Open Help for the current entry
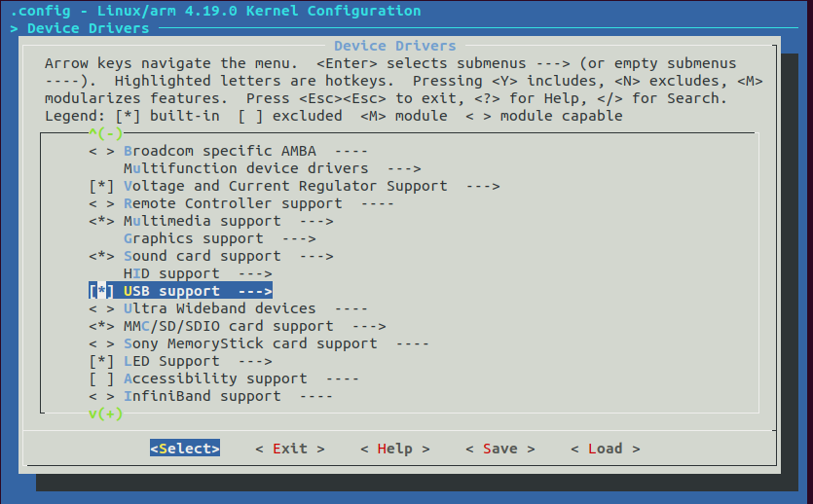This screenshot has height=504, width=813. pyautogui.click(x=395, y=449)
